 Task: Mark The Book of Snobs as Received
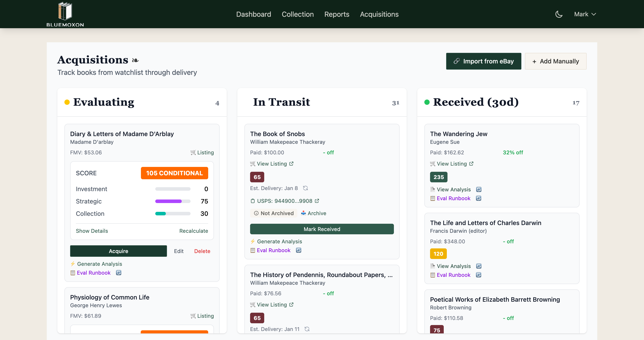[x=322, y=229]
